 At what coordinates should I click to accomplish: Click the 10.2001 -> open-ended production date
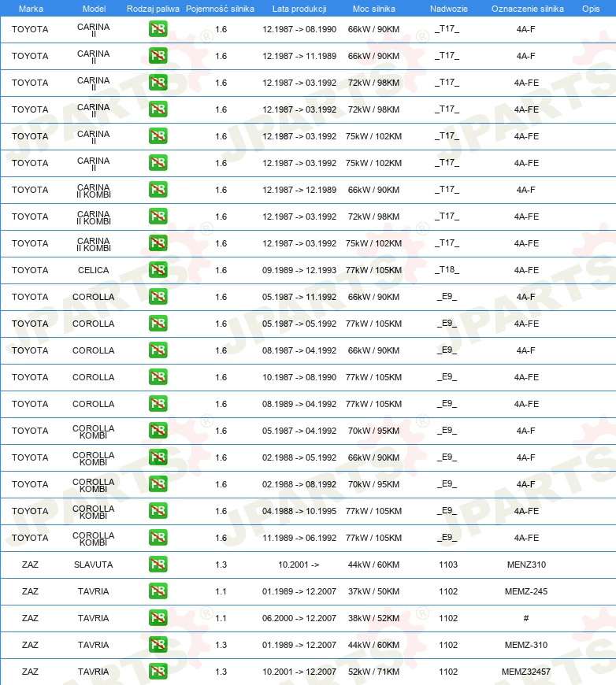[299, 565]
